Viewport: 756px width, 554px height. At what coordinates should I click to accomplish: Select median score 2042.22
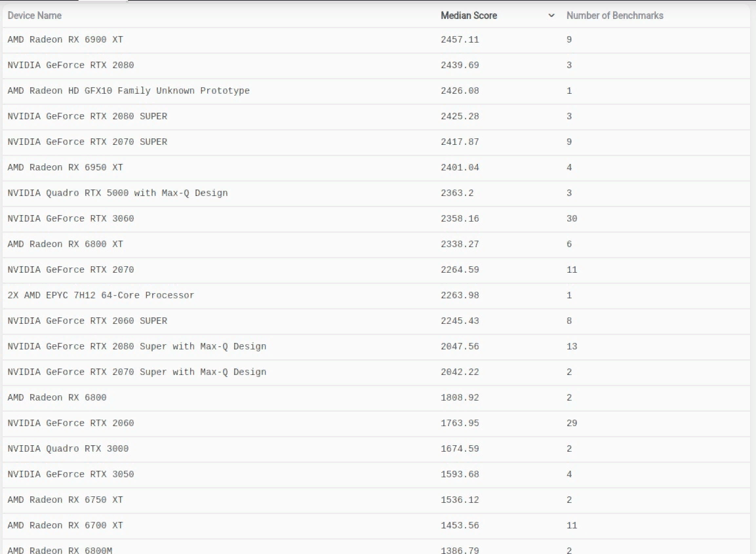click(460, 372)
